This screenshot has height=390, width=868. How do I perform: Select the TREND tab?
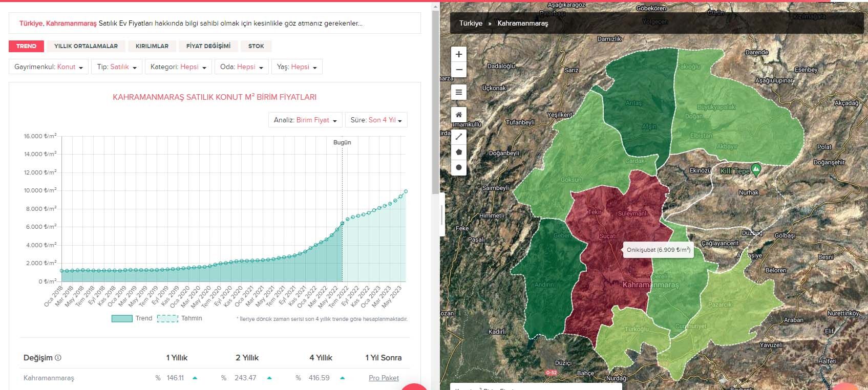pyautogui.click(x=26, y=46)
